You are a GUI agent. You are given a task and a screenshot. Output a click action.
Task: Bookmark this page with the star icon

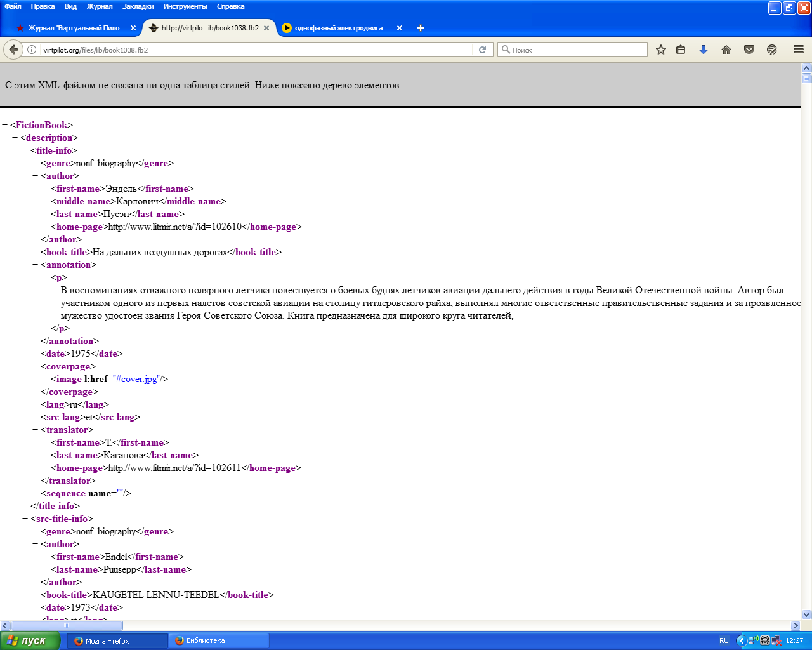tap(661, 50)
